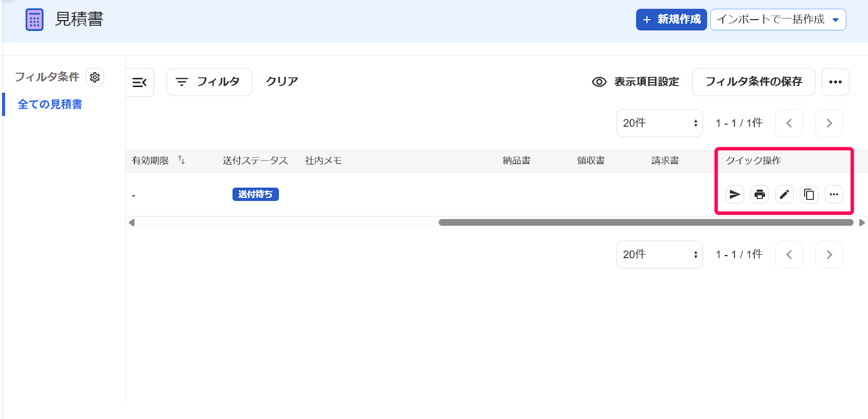Click the top 1 - 1 / 1件 count

coord(739,123)
